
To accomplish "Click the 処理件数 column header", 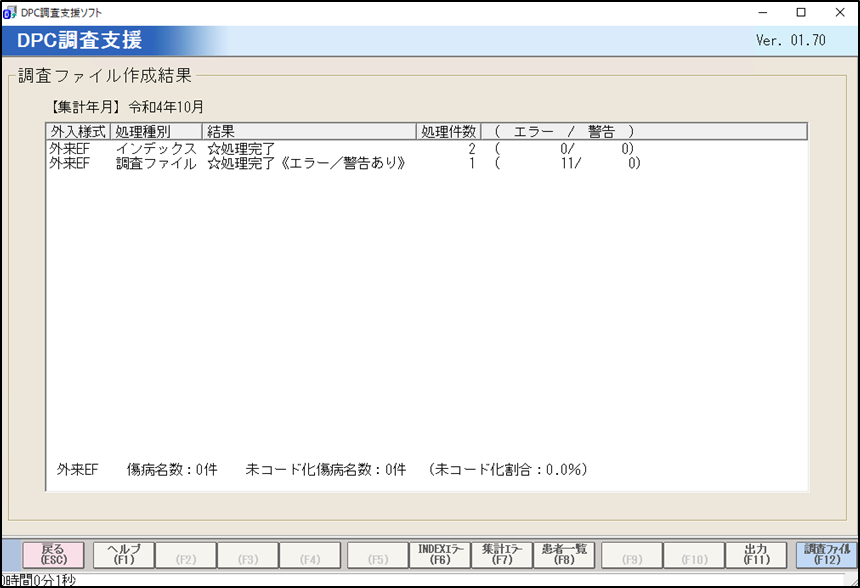I will (x=448, y=132).
